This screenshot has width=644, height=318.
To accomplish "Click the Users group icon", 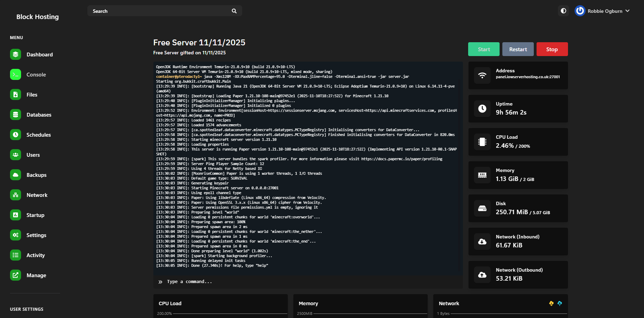I will coord(16,155).
